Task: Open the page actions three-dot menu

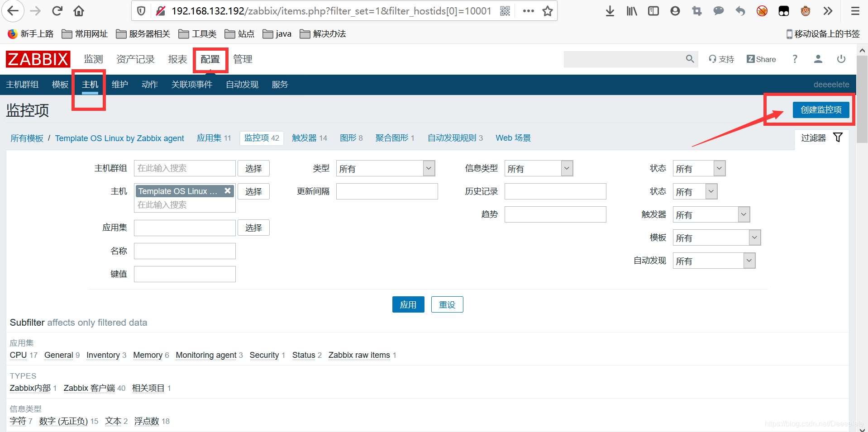Action: pos(528,11)
